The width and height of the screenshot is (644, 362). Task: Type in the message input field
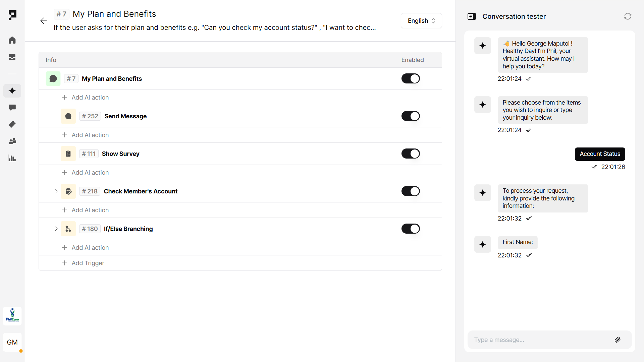coord(540,340)
